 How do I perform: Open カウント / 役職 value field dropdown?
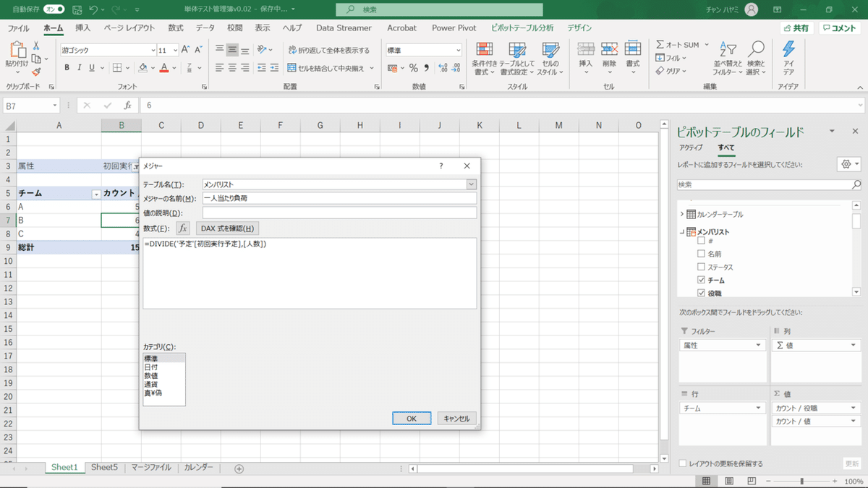(x=854, y=408)
